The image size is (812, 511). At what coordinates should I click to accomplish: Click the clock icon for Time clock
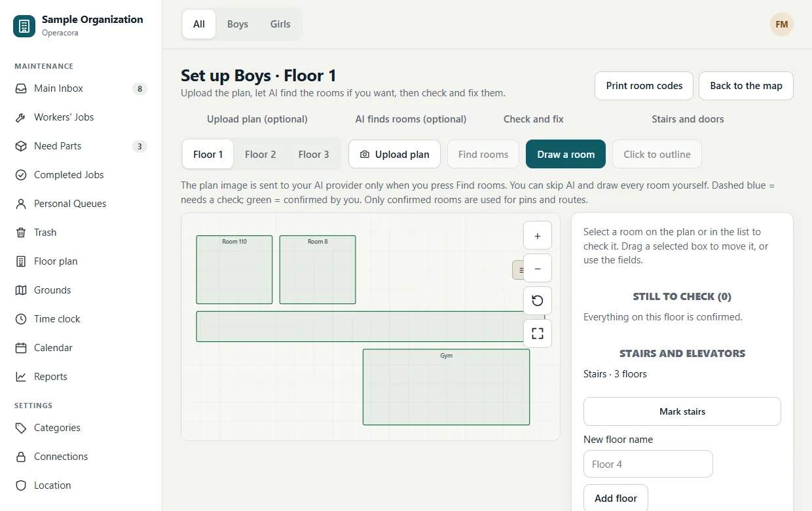tap(21, 319)
